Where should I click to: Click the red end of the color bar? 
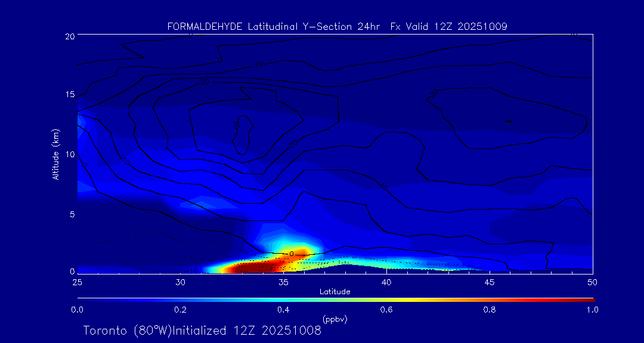pyautogui.click(x=587, y=300)
